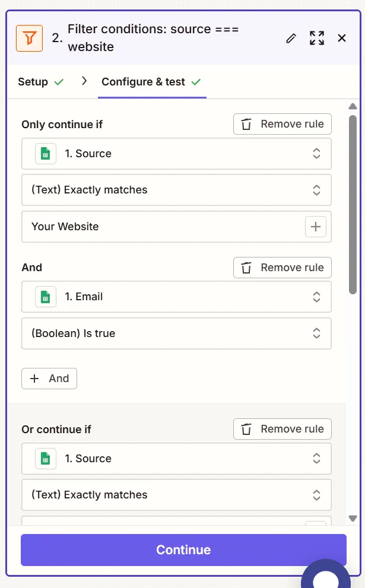The height and width of the screenshot is (588, 365).
Task: Open the 1. Email field dropdown
Action: (176, 297)
